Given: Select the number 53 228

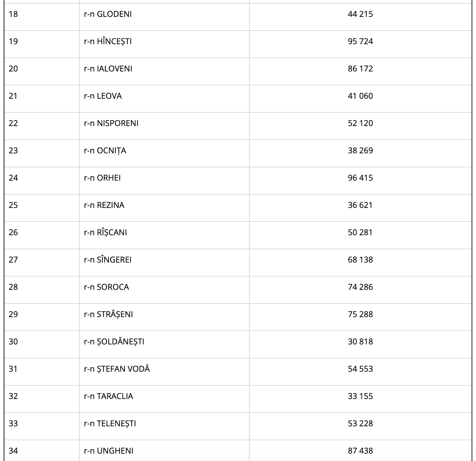Looking at the screenshot, I should 360,424.
